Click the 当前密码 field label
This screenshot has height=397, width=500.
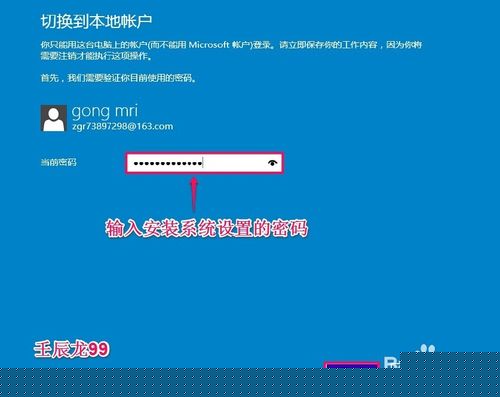58,162
